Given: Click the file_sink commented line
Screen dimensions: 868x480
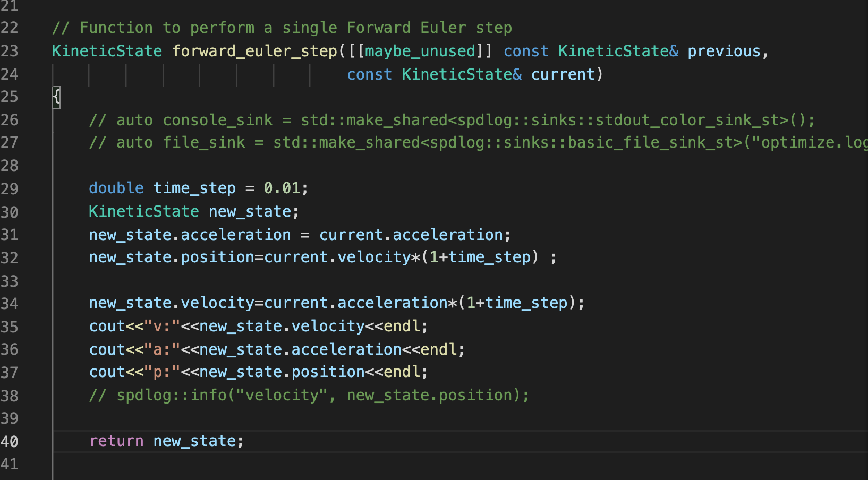Looking at the screenshot, I should 478,143.
